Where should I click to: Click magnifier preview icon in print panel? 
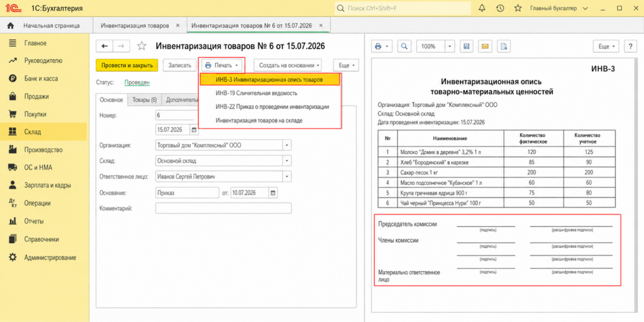click(x=404, y=47)
